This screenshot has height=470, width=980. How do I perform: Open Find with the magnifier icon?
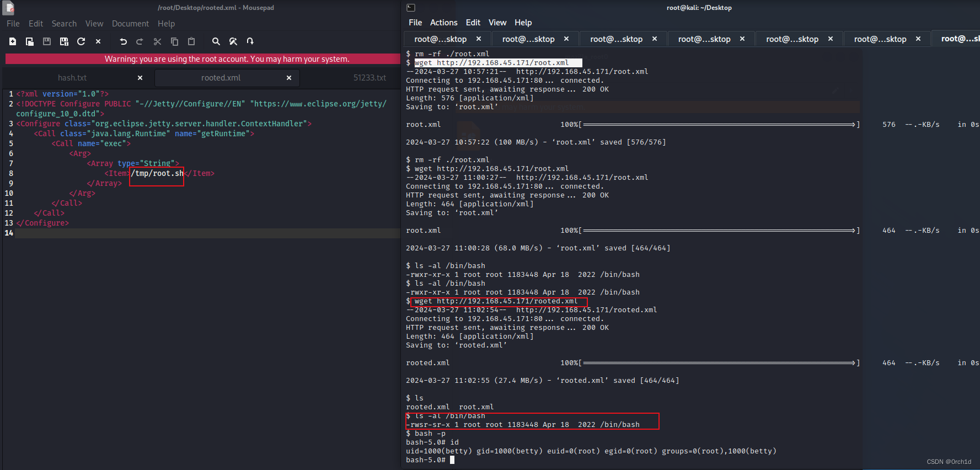tap(216, 41)
